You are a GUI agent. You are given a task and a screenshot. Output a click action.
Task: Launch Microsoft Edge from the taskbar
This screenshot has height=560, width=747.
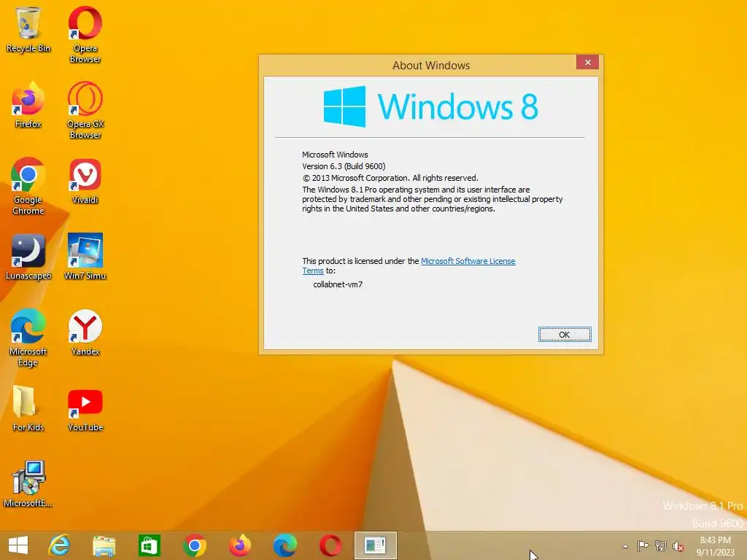pos(285,545)
